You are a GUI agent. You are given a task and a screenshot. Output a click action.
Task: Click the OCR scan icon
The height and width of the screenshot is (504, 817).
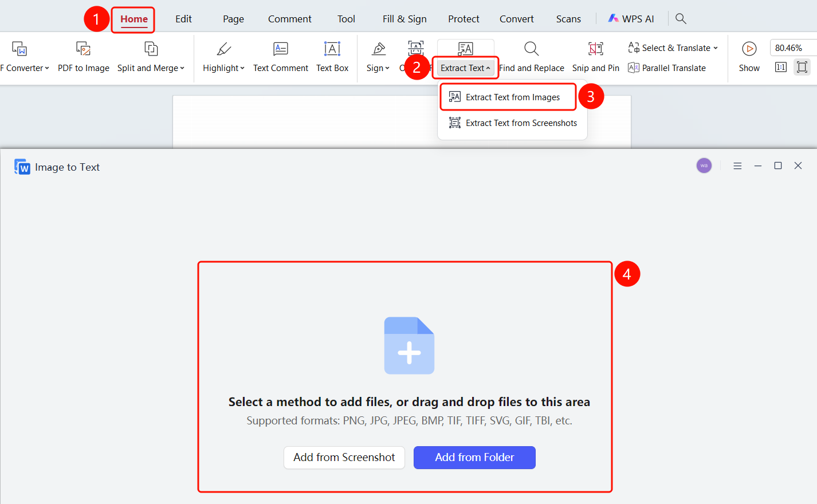(x=416, y=48)
